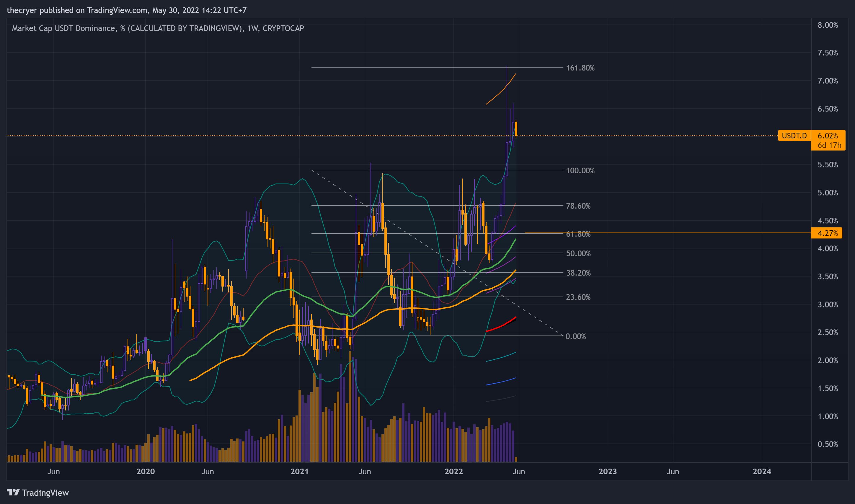Click the USDT.D price label tag
This screenshot has width=855, height=504.
click(x=794, y=135)
